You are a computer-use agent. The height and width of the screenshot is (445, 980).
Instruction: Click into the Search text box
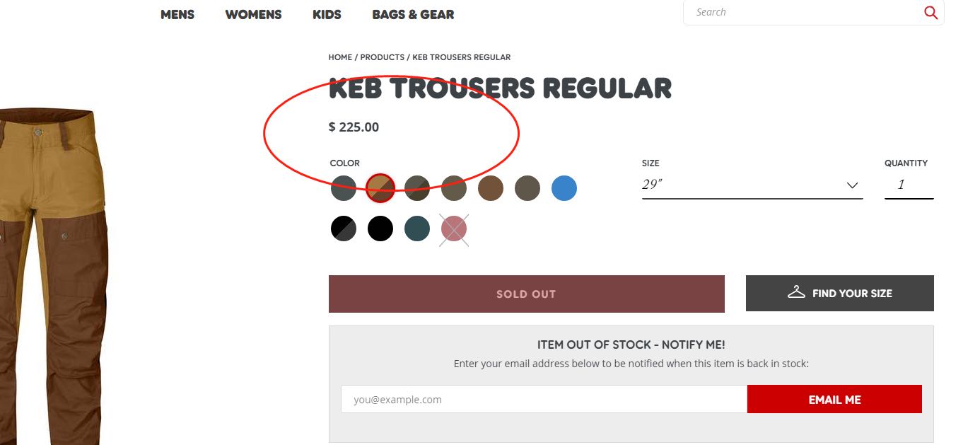803,12
